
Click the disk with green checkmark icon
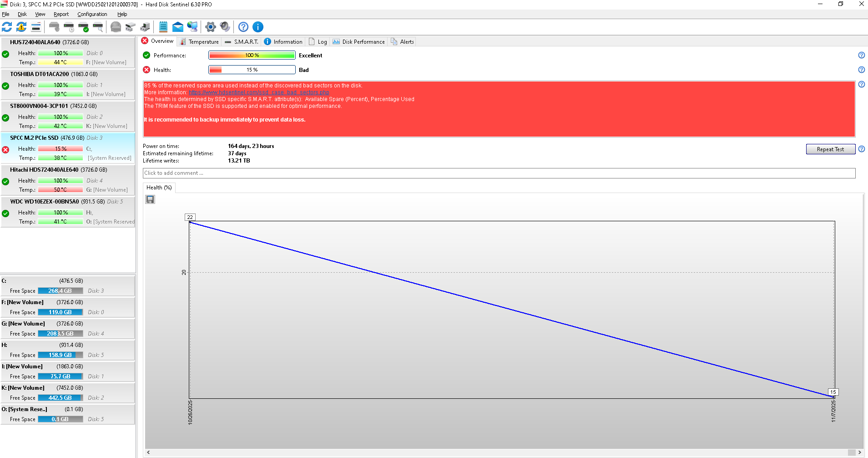tap(83, 27)
